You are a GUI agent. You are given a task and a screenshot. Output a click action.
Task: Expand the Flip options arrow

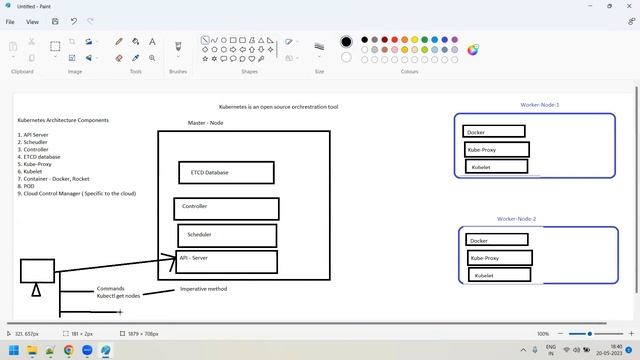pyautogui.click(x=97, y=58)
